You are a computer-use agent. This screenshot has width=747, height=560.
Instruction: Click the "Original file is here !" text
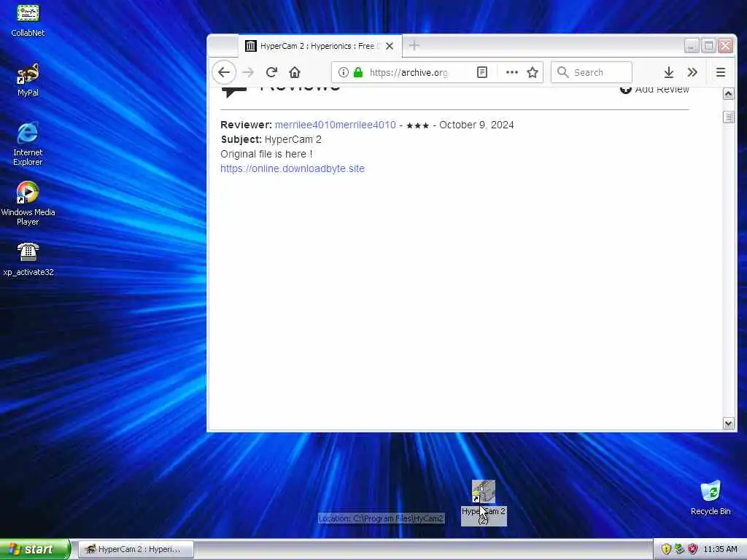click(x=266, y=154)
